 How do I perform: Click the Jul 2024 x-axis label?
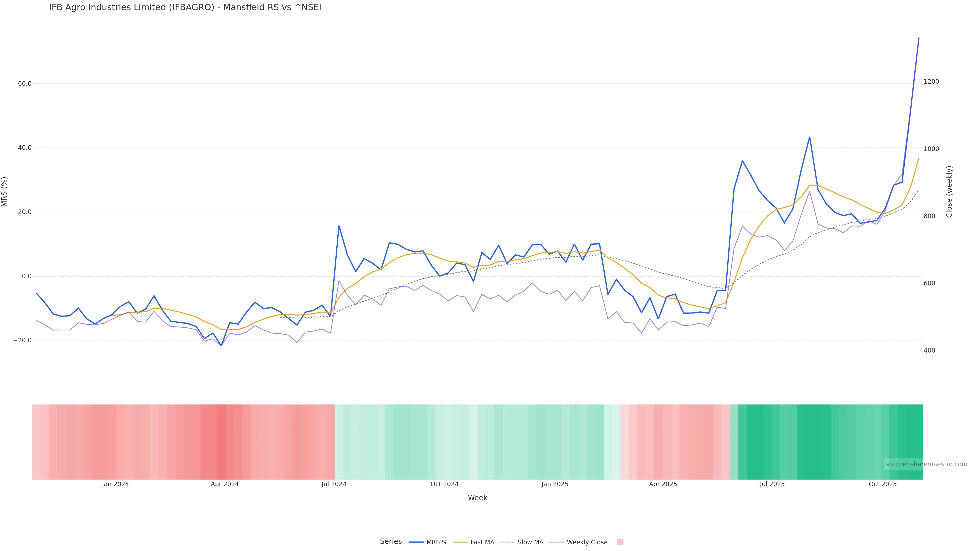[334, 484]
